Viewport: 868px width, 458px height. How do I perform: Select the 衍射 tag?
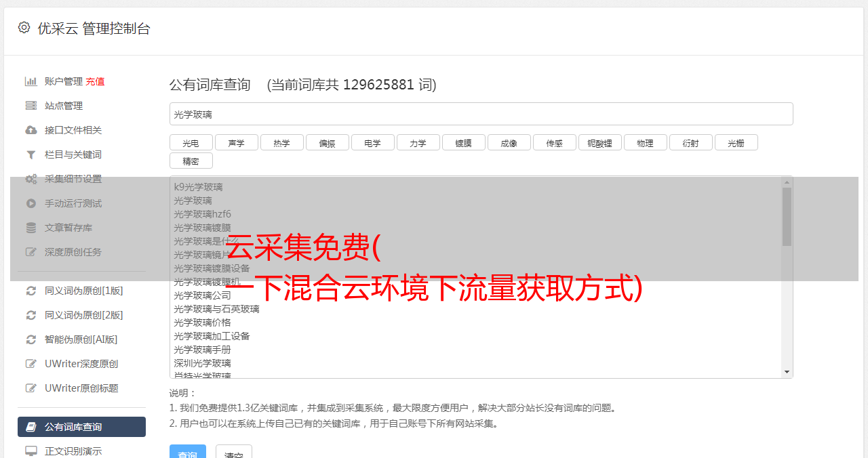(x=690, y=142)
